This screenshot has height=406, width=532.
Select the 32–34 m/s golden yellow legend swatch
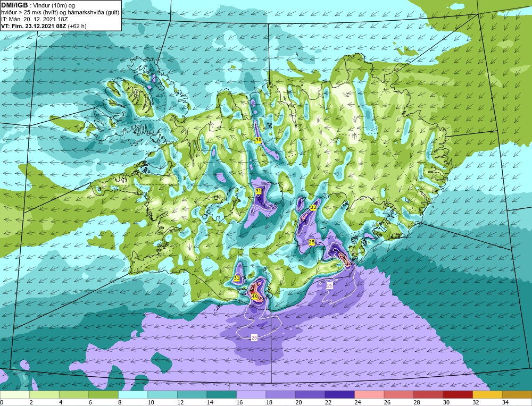(x=487, y=395)
